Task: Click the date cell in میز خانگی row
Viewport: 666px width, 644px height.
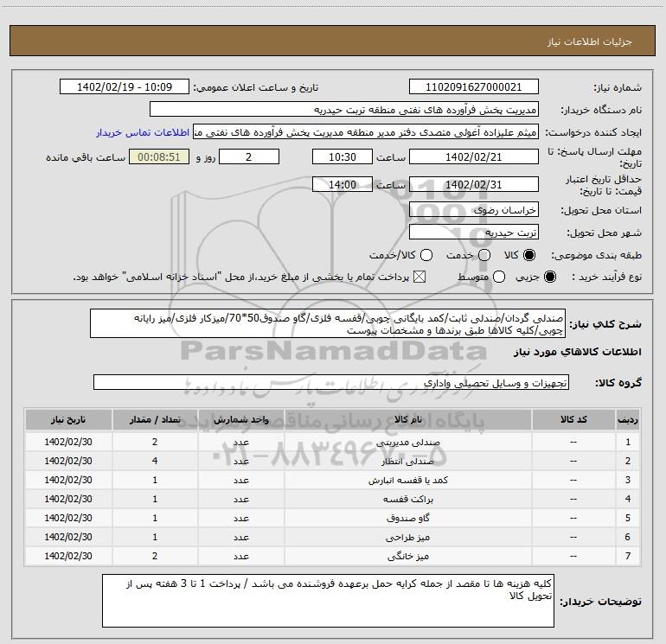Action: tap(68, 556)
